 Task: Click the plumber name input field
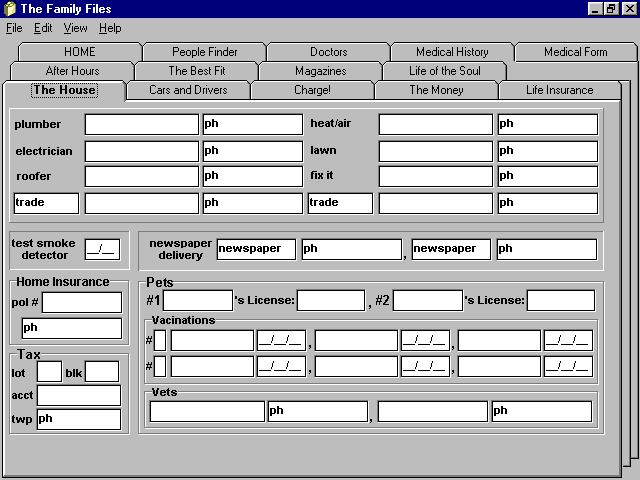[x=141, y=125]
